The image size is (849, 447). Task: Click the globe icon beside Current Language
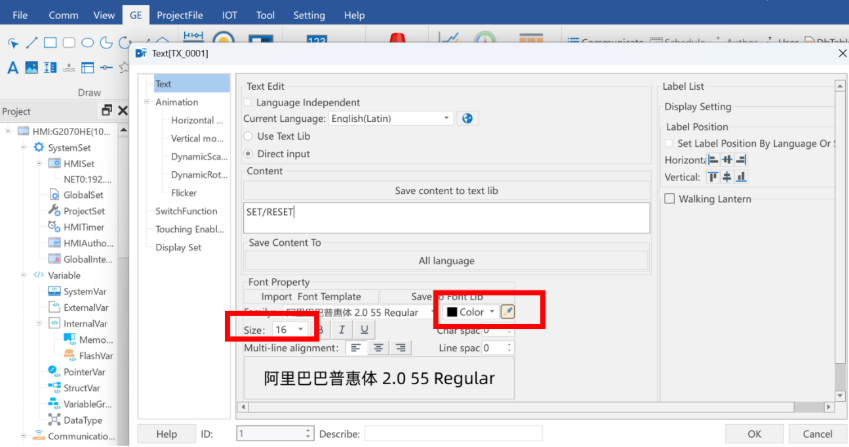(x=467, y=119)
